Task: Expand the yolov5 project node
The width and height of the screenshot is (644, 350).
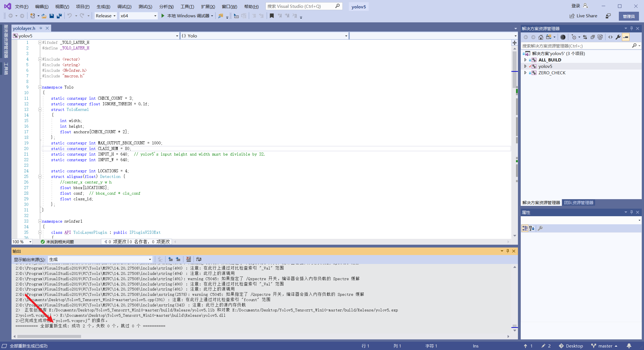Action: pyautogui.click(x=525, y=66)
